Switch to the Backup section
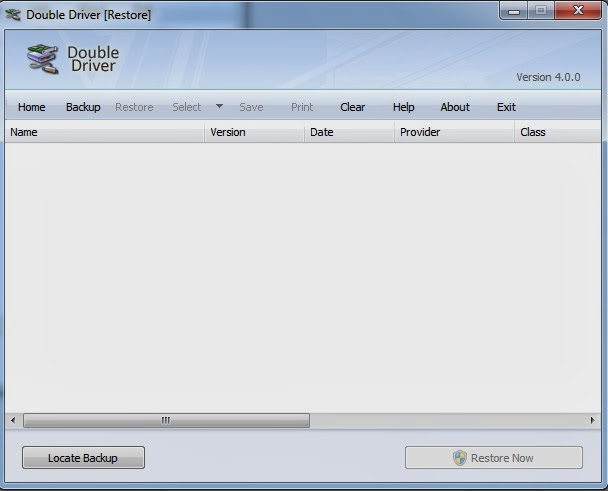This screenshot has width=608, height=491. 83,107
